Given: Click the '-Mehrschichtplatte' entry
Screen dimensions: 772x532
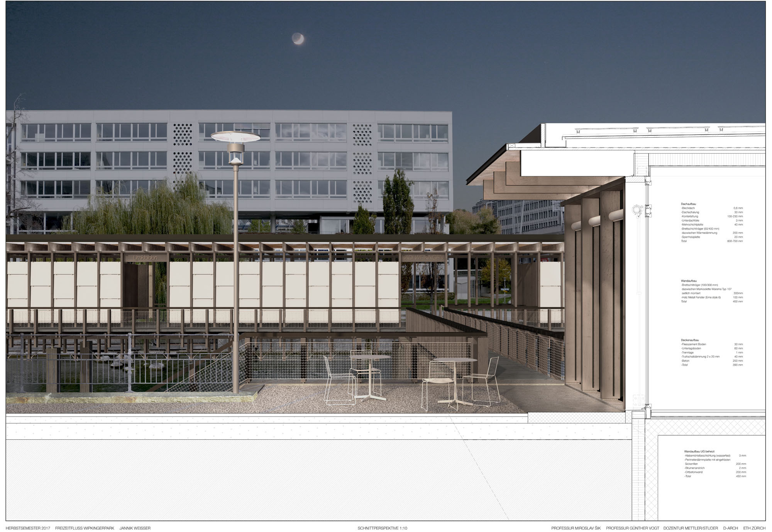Looking at the screenshot, I should (692, 225).
